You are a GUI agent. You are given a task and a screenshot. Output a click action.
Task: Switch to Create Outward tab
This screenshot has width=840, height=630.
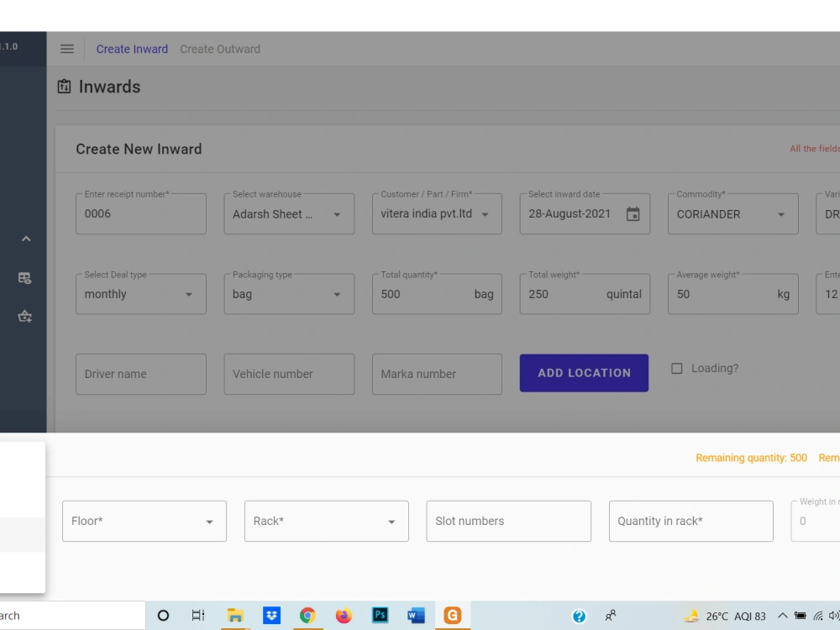pos(219,49)
